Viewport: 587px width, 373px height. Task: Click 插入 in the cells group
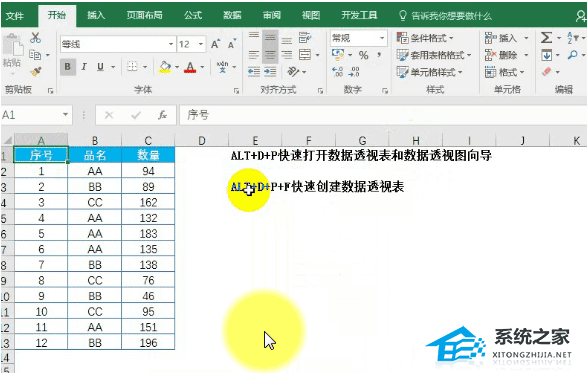click(501, 38)
